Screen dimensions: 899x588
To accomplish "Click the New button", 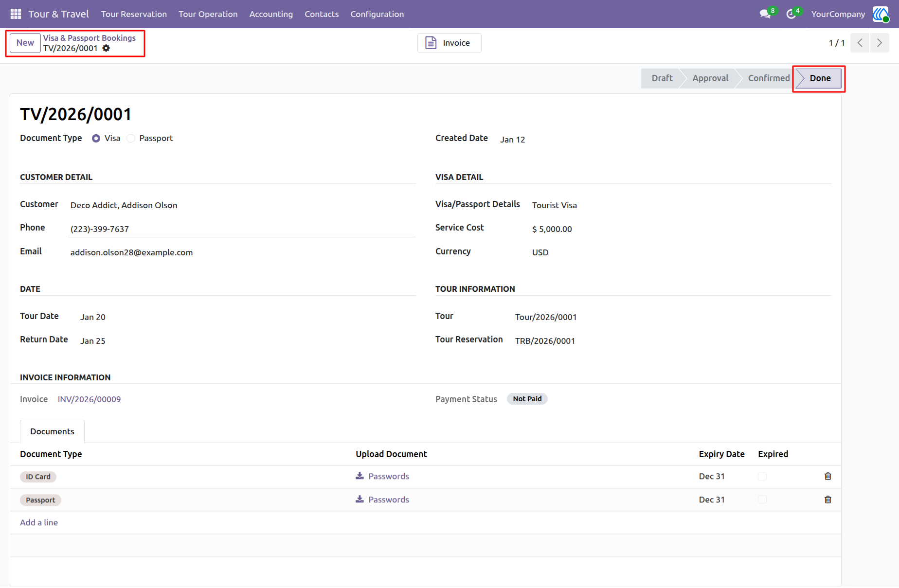I will tap(25, 43).
